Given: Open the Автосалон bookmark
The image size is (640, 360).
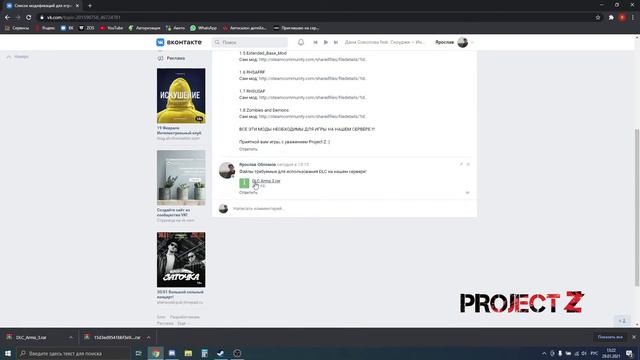Looking at the screenshot, I should click(244, 28).
